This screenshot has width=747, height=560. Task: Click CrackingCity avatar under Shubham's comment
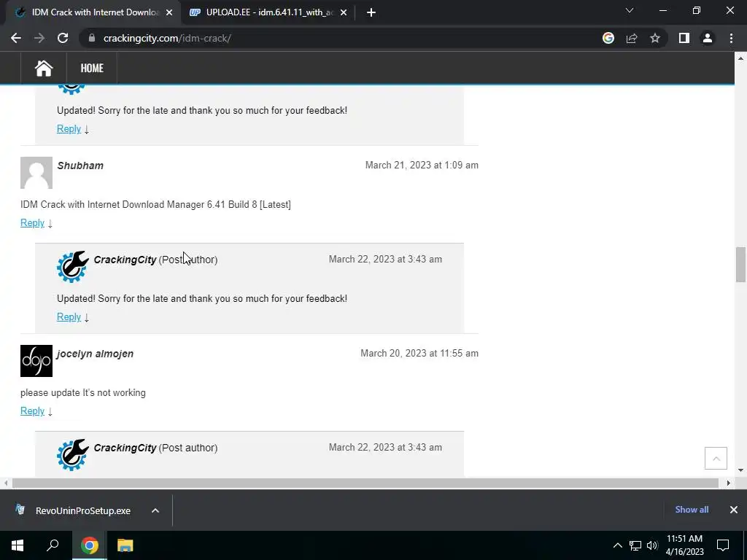pos(73,267)
